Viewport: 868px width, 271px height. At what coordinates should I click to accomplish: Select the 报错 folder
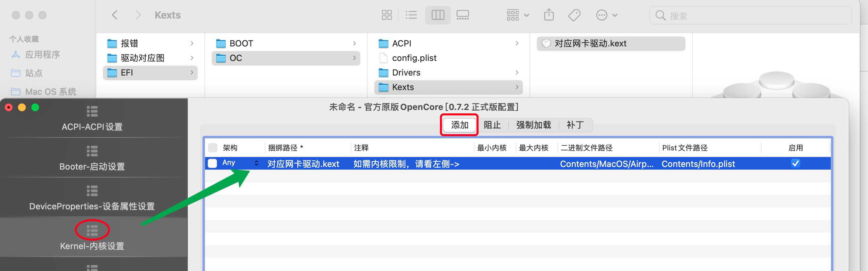pos(150,43)
